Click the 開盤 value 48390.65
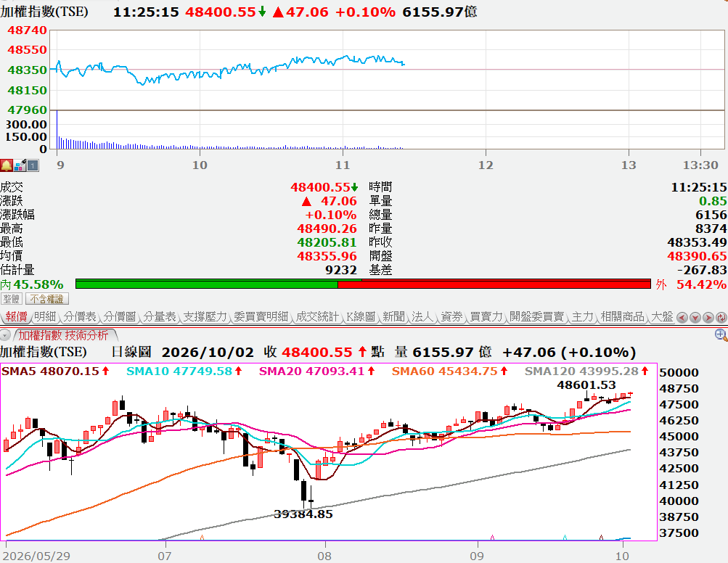Image resolution: width=728 pixels, height=563 pixels. (697, 256)
